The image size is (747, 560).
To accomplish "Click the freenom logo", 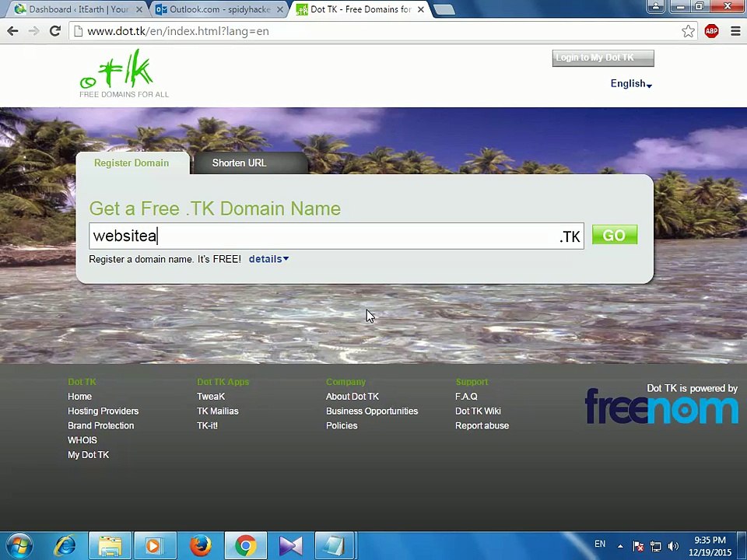I will 661,407.
